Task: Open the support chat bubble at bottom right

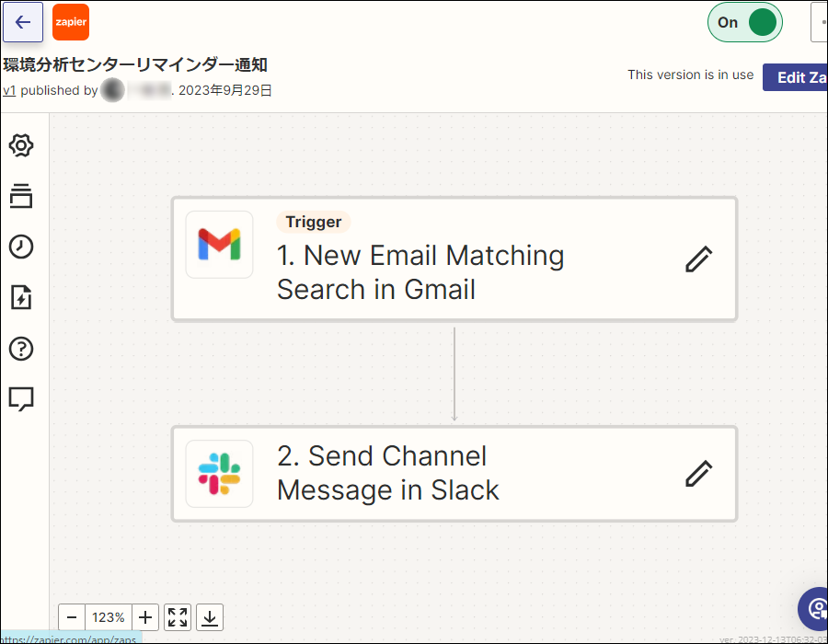Action: pos(813,609)
